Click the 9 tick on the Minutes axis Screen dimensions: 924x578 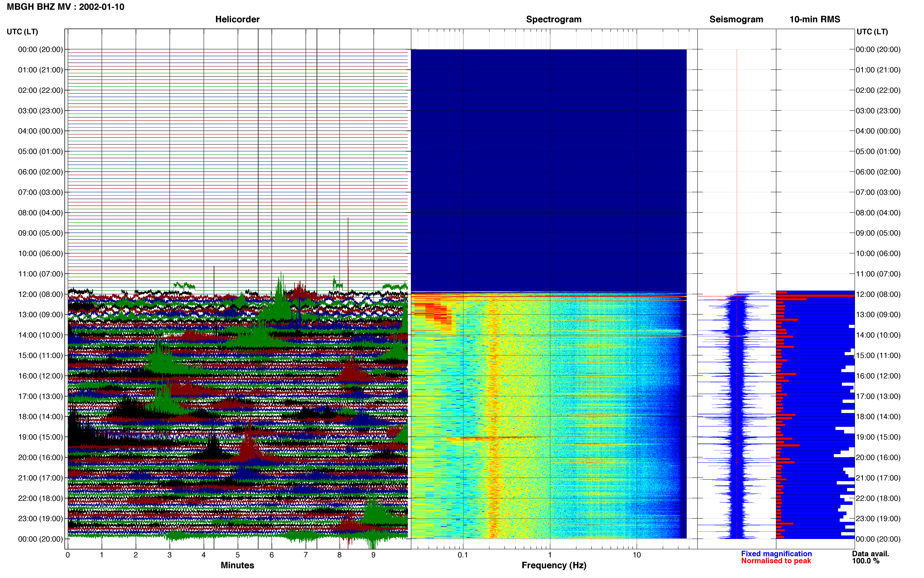point(373,555)
